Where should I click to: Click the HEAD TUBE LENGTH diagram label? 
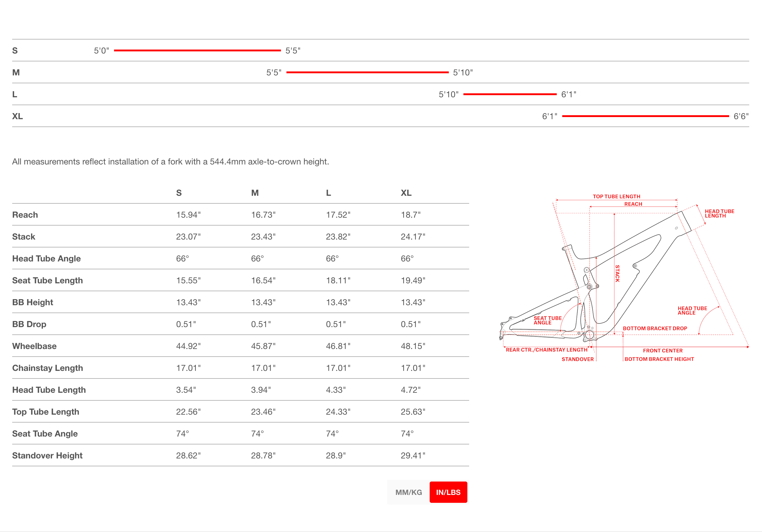(719, 213)
